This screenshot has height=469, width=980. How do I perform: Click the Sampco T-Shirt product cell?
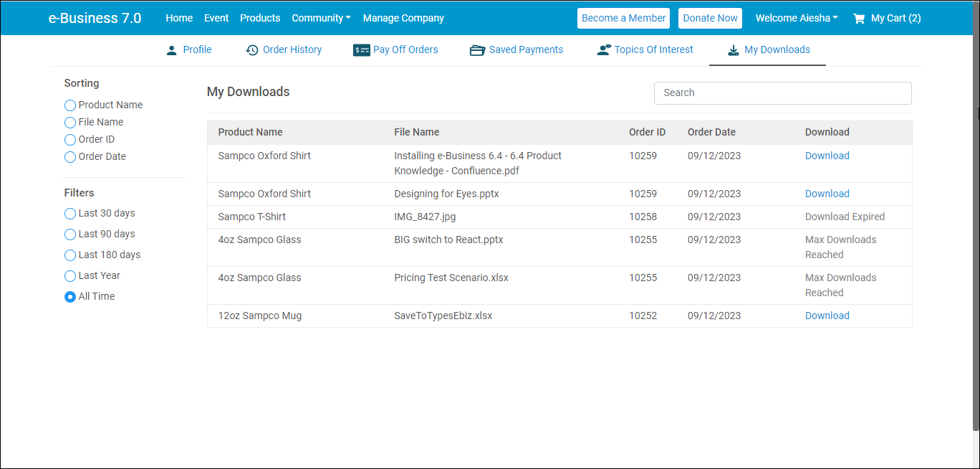point(252,217)
